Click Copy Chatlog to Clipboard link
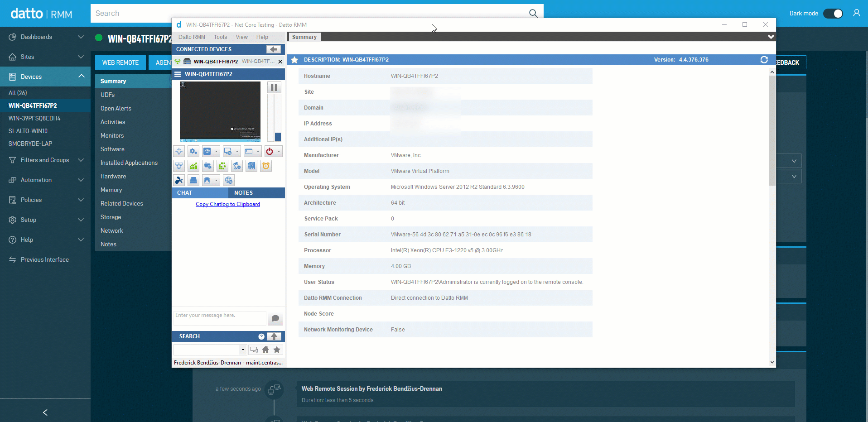This screenshot has width=868, height=422. 228,204
